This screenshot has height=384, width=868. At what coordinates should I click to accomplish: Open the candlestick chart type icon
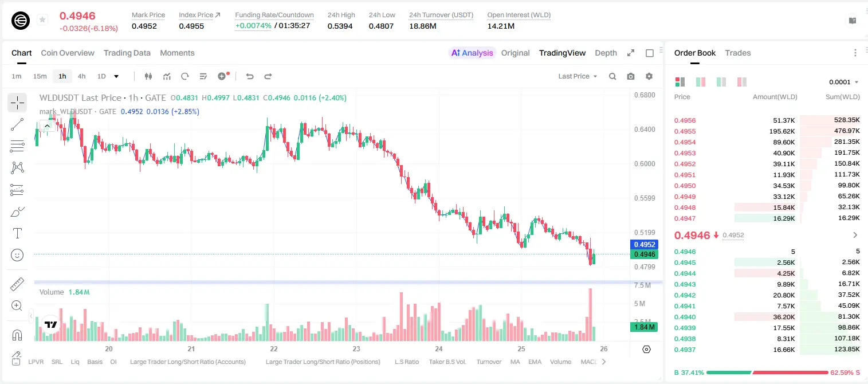[148, 76]
